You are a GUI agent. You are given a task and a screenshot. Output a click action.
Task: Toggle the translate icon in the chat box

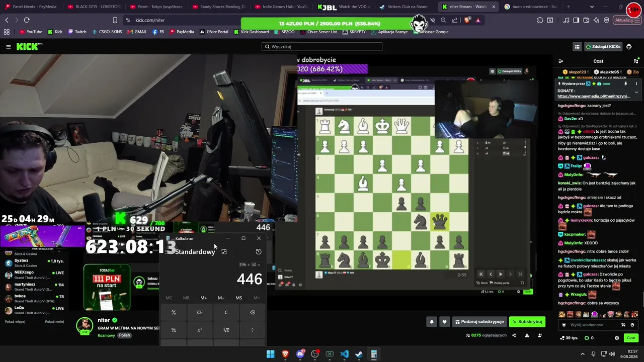(x=623, y=325)
